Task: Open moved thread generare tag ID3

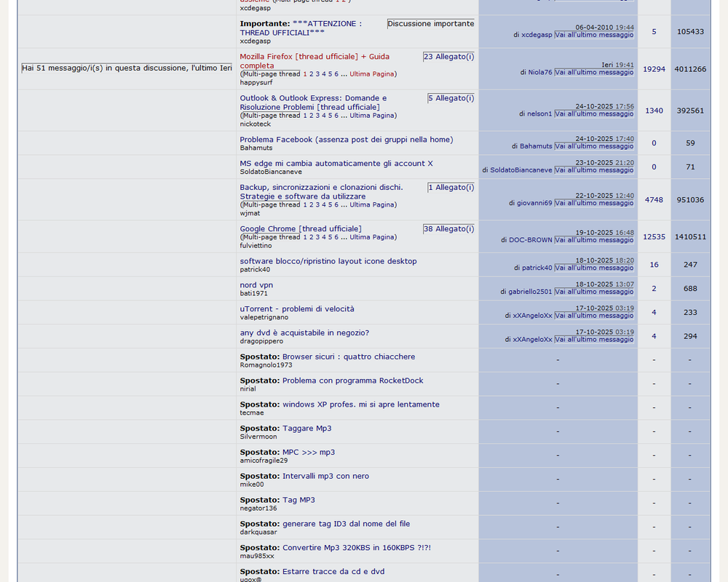Action: tap(346, 524)
